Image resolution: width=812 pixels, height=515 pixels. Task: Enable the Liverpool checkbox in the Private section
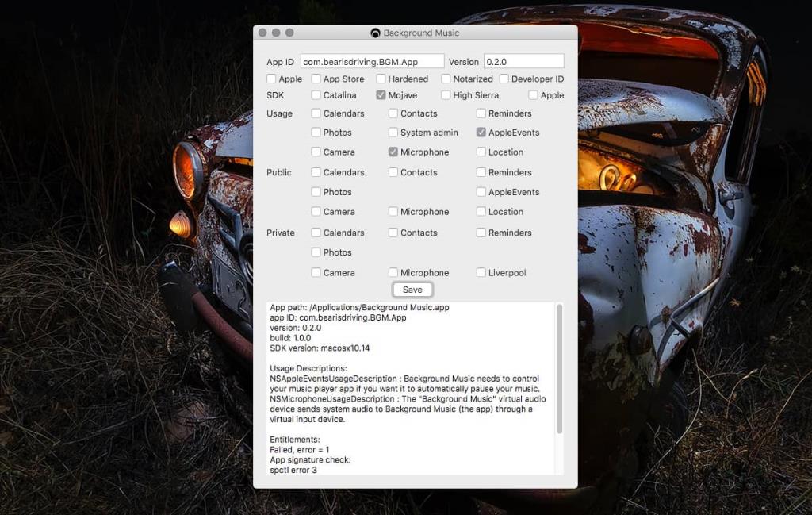(480, 272)
